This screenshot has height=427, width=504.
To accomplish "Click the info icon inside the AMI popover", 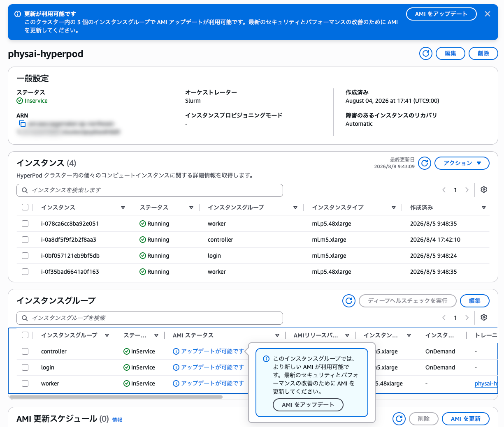I will 266,359.
